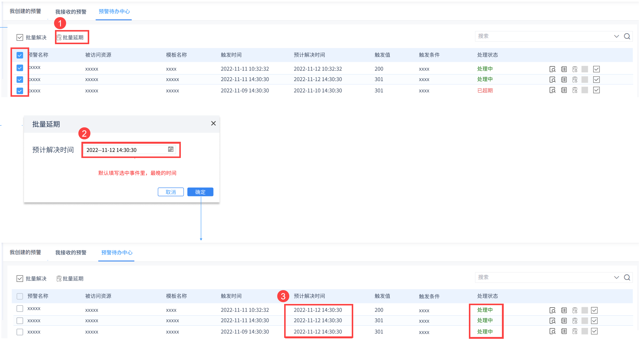
Task: Click 取消 button in 批量延期 dialog
Action: pyautogui.click(x=171, y=192)
